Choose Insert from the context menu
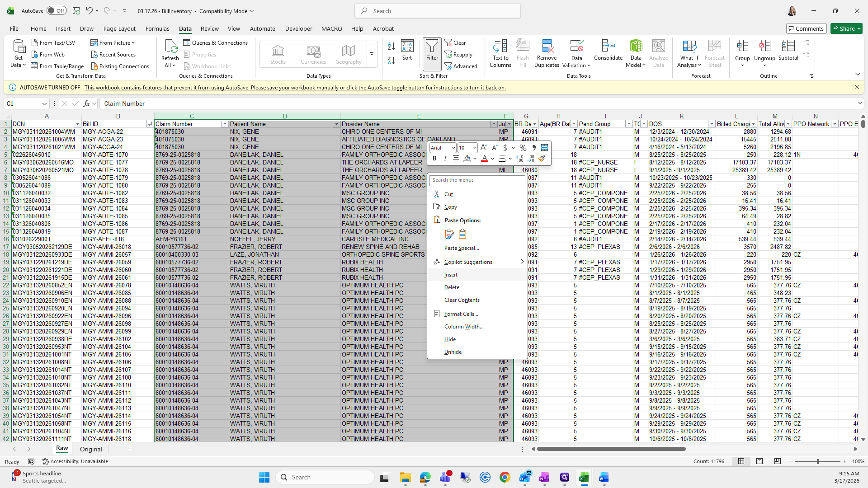The height and width of the screenshot is (488, 868). [451, 275]
